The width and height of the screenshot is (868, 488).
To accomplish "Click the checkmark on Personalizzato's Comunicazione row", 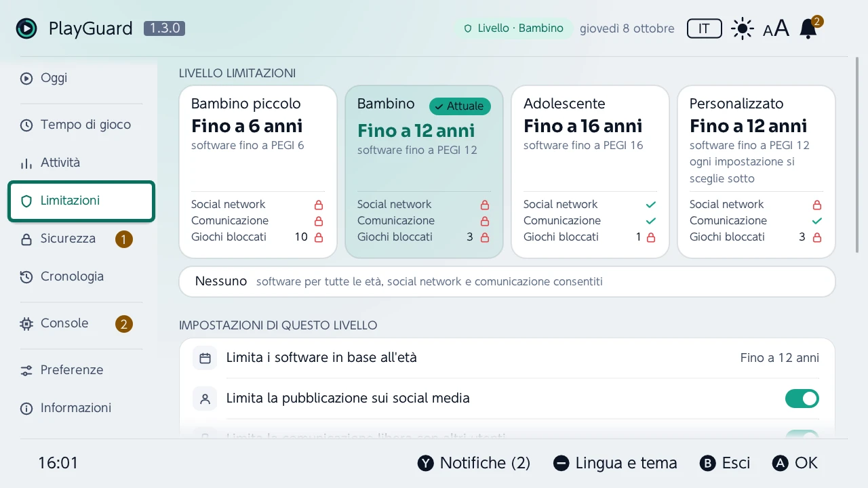I will pos(817,221).
